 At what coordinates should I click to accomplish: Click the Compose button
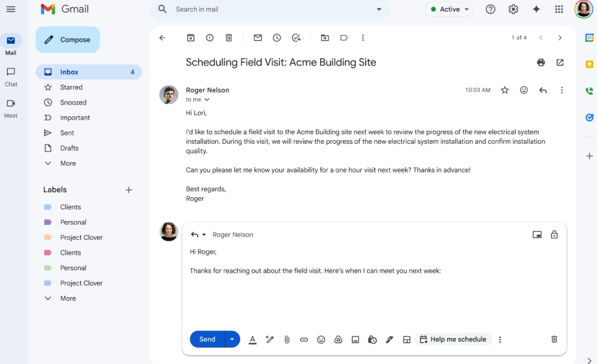tap(68, 40)
